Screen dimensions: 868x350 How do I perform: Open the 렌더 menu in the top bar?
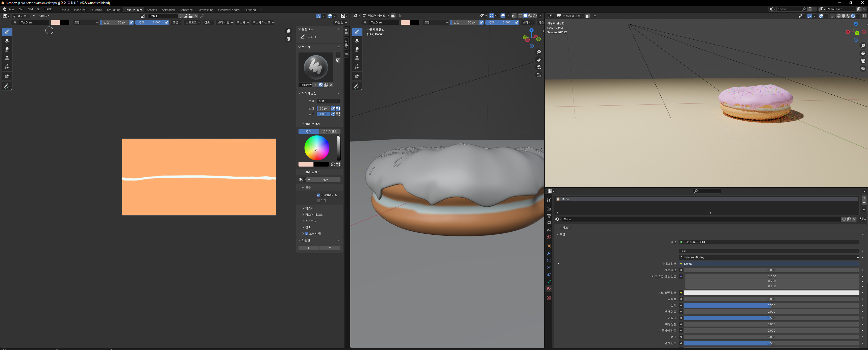click(30, 9)
